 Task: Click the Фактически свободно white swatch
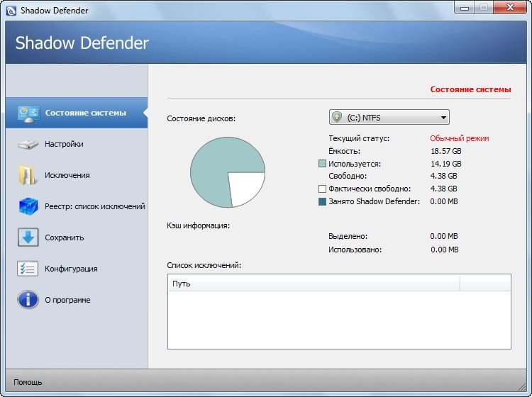(322, 189)
